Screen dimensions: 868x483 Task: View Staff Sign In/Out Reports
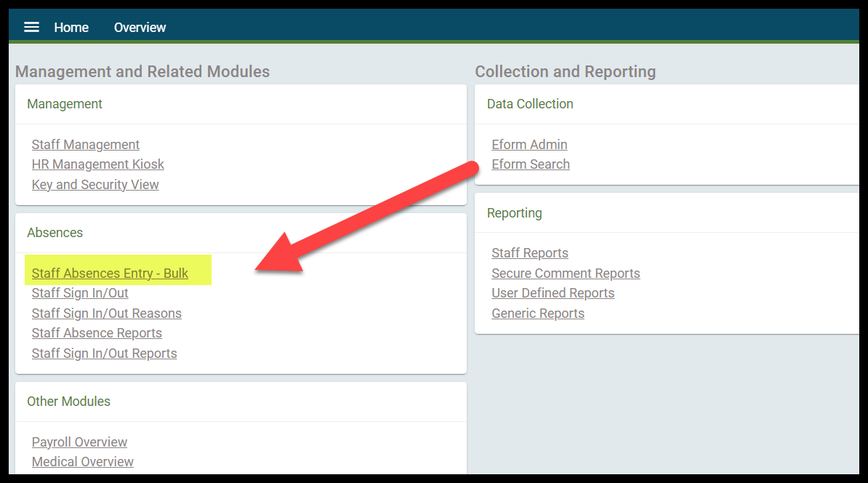click(104, 354)
